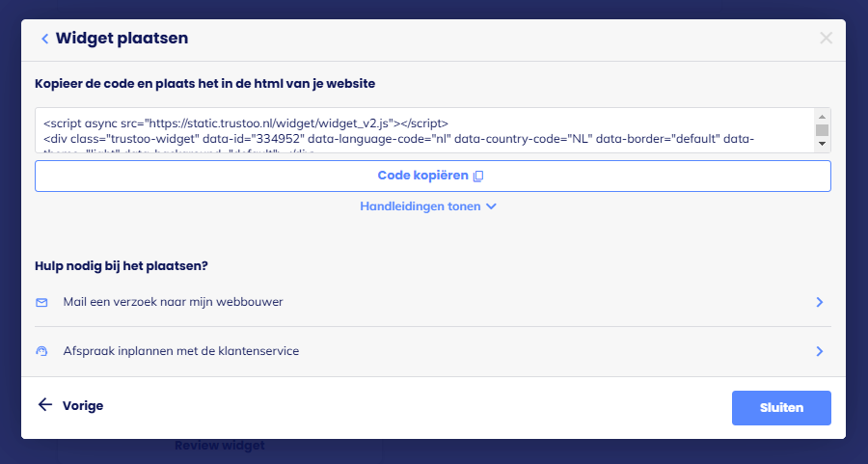Viewport: 868px width, 464px height.
Task: Go to the previous step with Vorige
Action: (70, 405)
